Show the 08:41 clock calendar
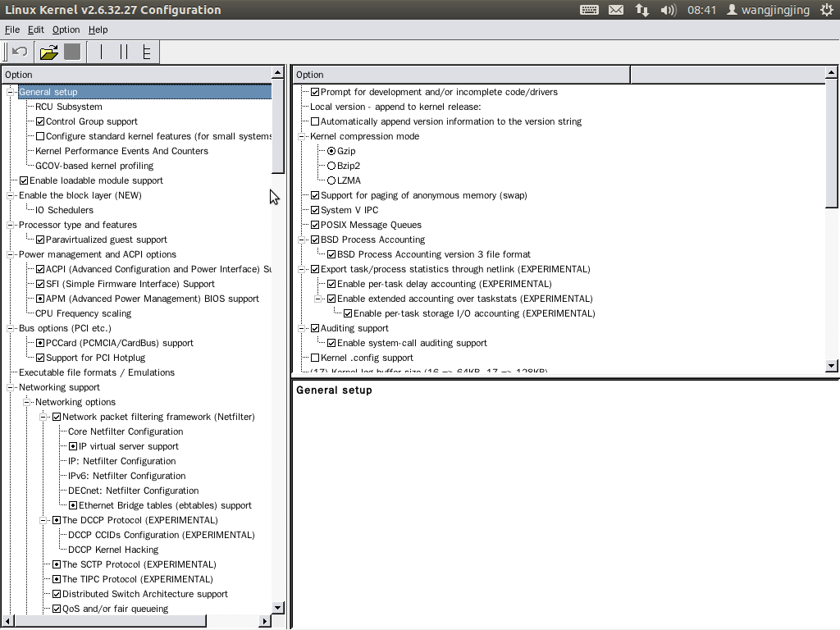 701,10
